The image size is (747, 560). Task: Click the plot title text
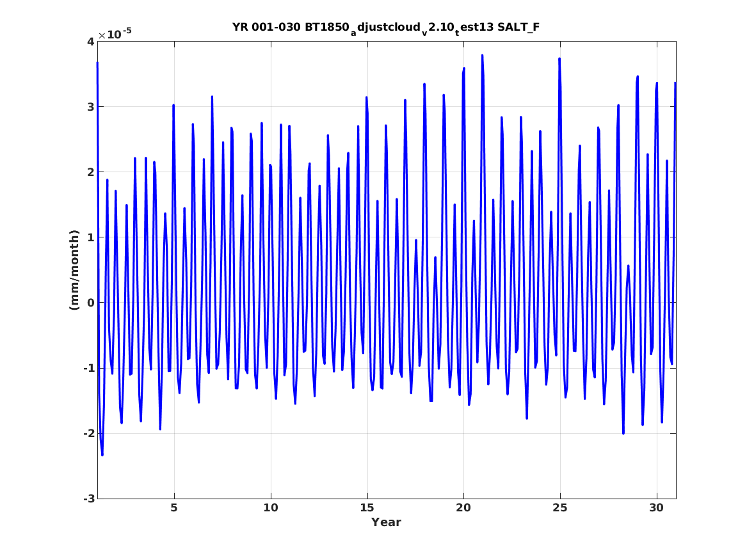[x=386, y=28]
